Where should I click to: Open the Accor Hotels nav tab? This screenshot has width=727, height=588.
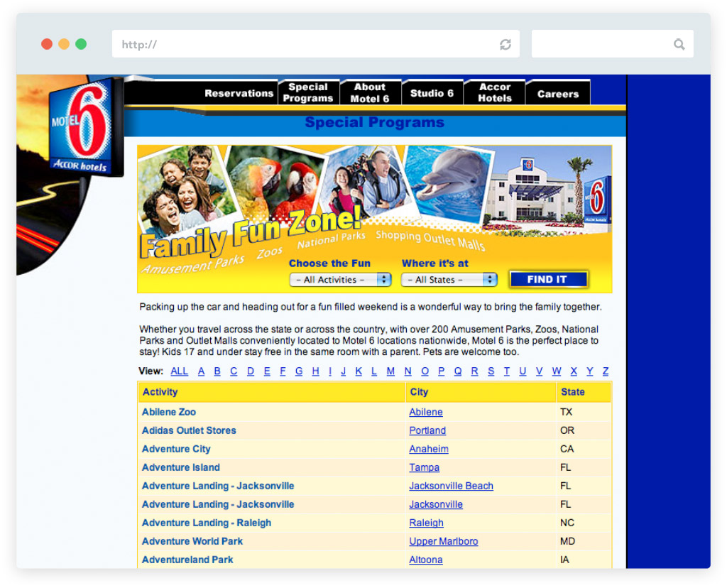494,92
